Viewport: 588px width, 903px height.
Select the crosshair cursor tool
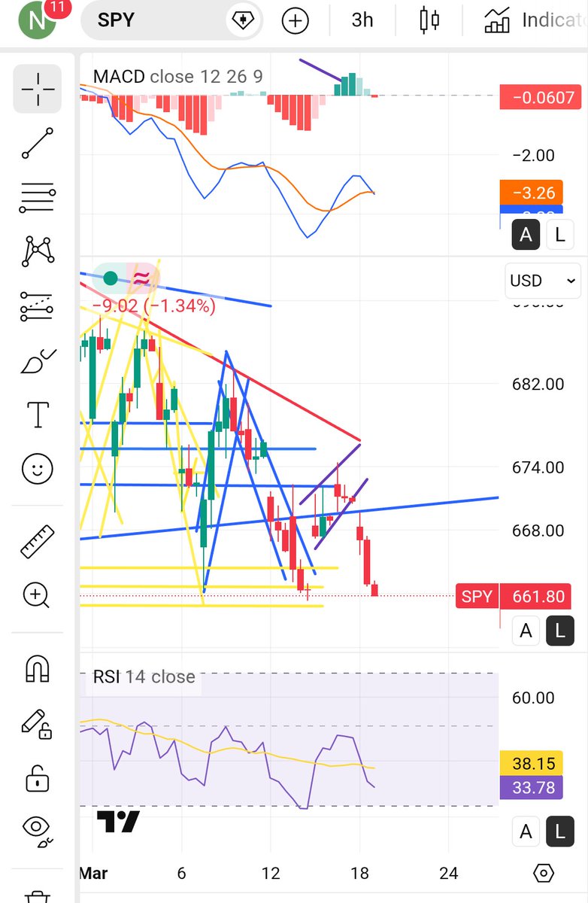[38, 89]
